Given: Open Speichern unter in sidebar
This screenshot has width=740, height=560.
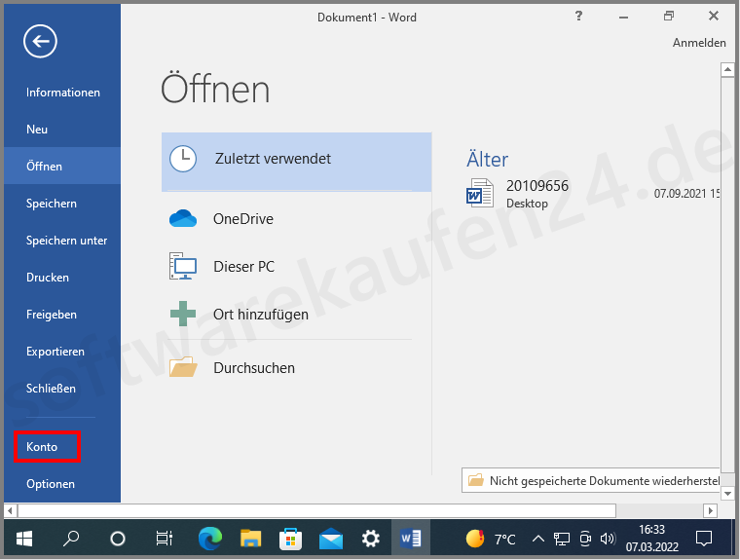Looking at the screenshot, I should [x=67, y=241].
